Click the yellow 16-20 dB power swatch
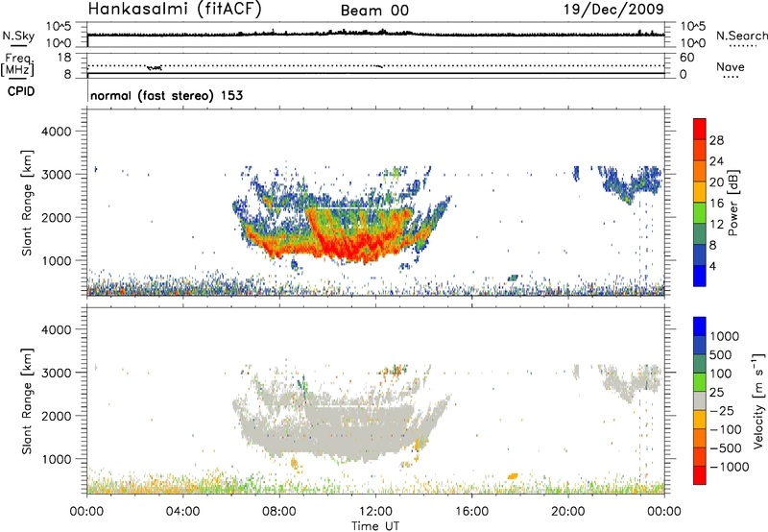 point(700,192)
